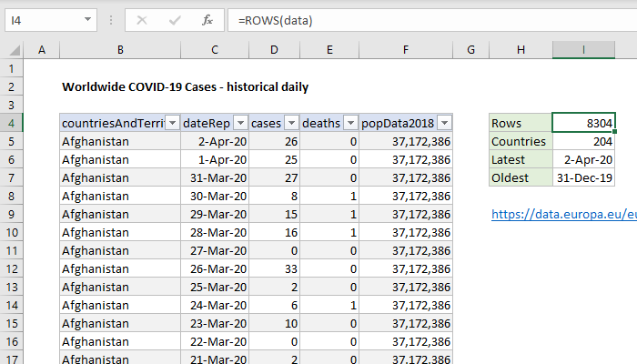This screenshot has height=364, width=637.
Task: Expand the cases column filter
Action: pos(290,123)
